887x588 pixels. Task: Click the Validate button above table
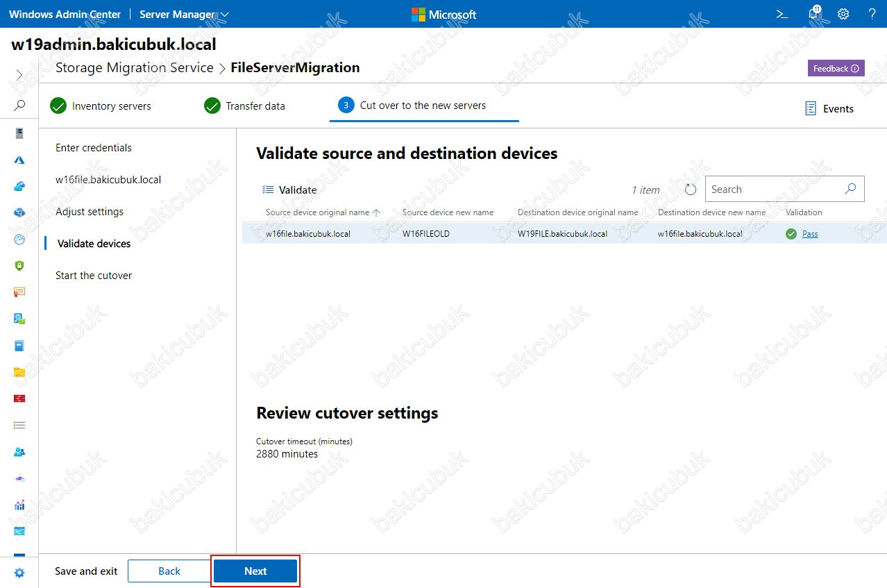(289, 190)
